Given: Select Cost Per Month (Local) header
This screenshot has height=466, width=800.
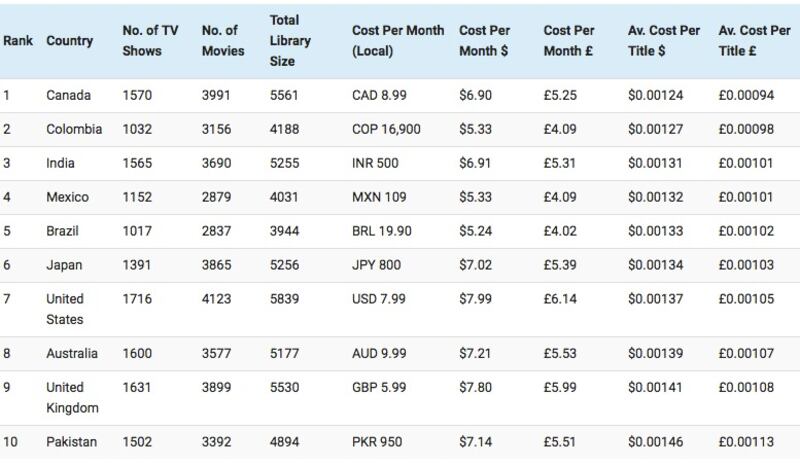Looking at the screenshot, I should [398, 41].
